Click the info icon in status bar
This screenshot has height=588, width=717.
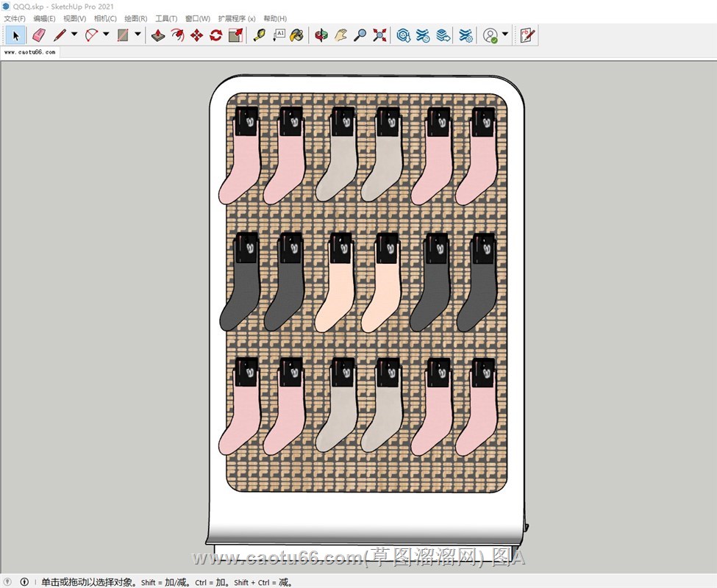24,582
